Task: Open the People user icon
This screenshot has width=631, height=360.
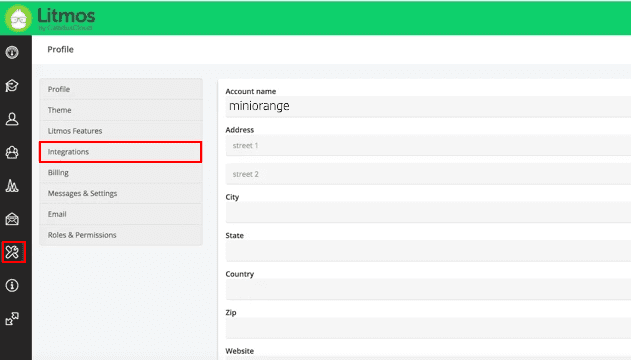Action: coord(12,119)
